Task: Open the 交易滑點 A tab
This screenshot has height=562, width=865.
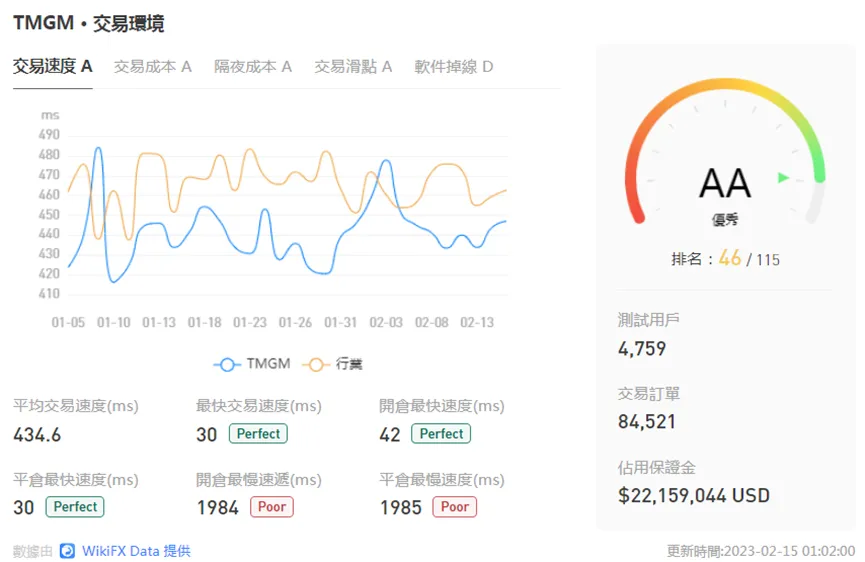Action: [353, 67]
